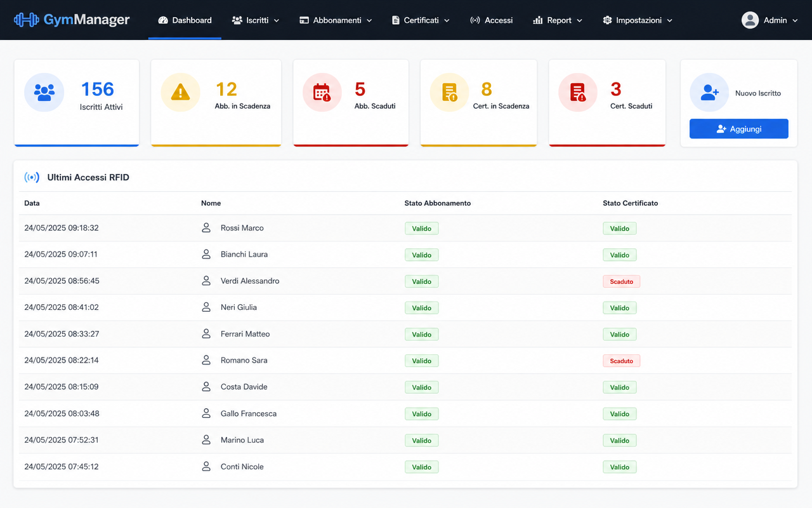This screenshot has height=508, width=812.
Task: Click the Cert. in Scadenza yellow document icon
Action: click(450, 92)
